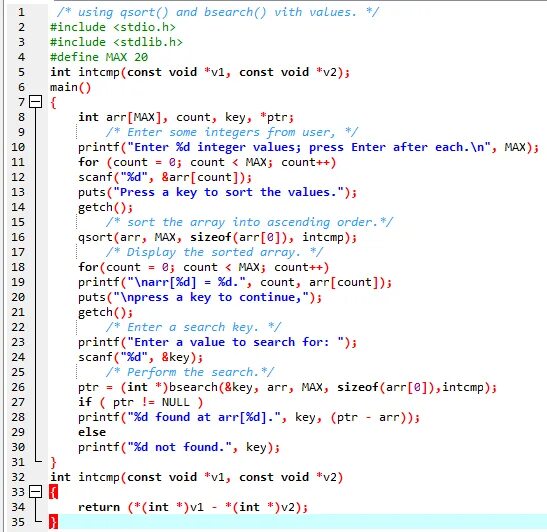Screen dimensions: 547x532
Task: Click the qsort(arr, MAX, ...) call line
Action: tap(217, 237)
